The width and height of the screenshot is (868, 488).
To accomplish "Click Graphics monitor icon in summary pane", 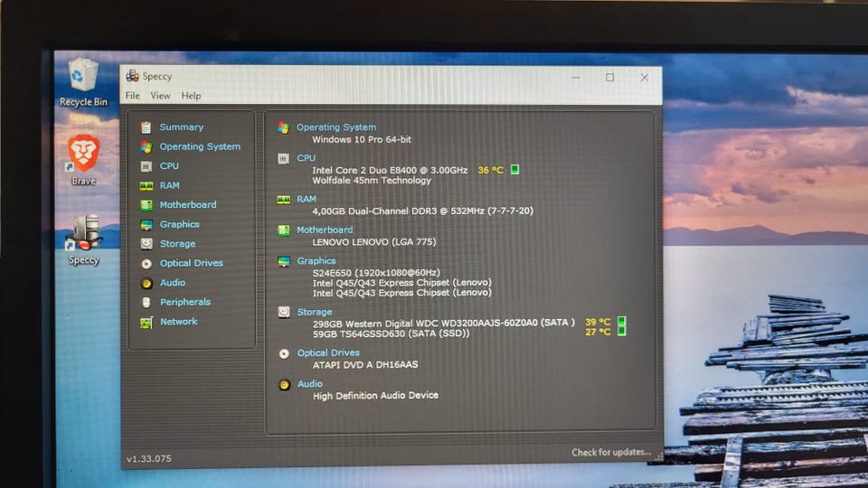I will [x=283, y=261].
